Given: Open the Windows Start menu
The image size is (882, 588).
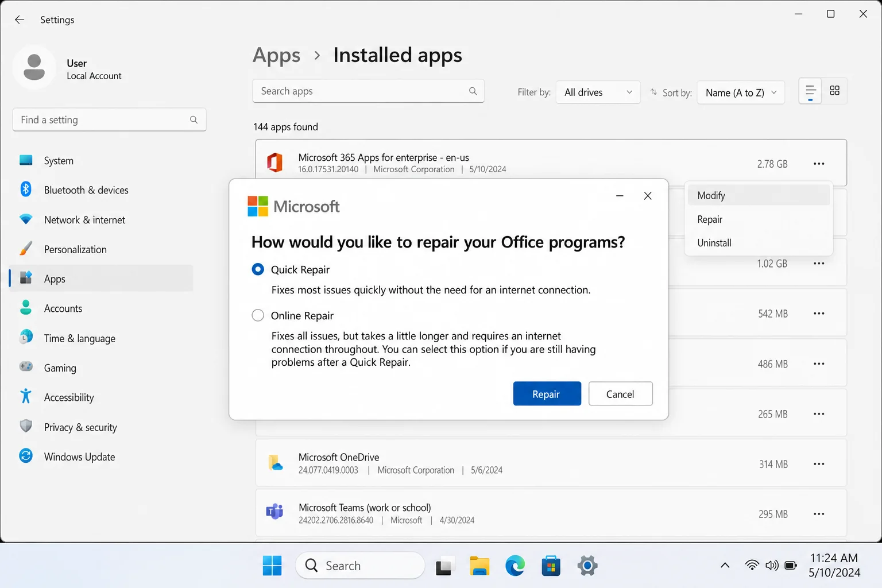Looking at the screenshot, I should click(272, 566).
